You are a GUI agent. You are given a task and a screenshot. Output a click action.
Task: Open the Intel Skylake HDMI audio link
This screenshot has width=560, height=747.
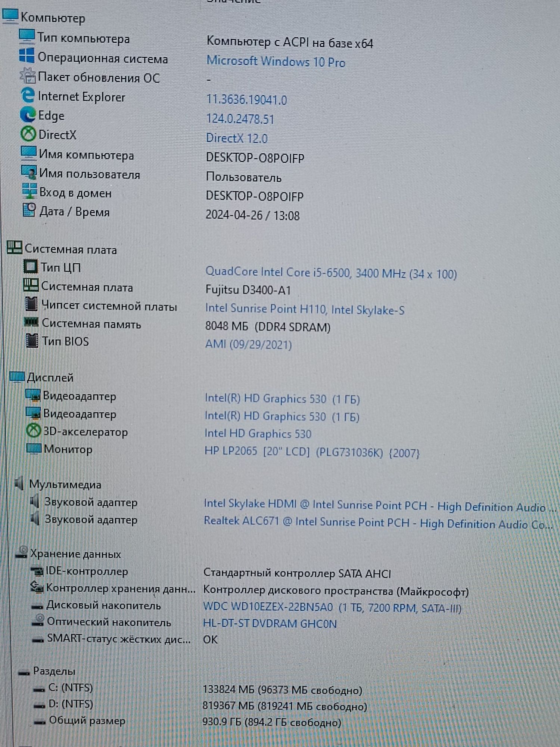379,505
